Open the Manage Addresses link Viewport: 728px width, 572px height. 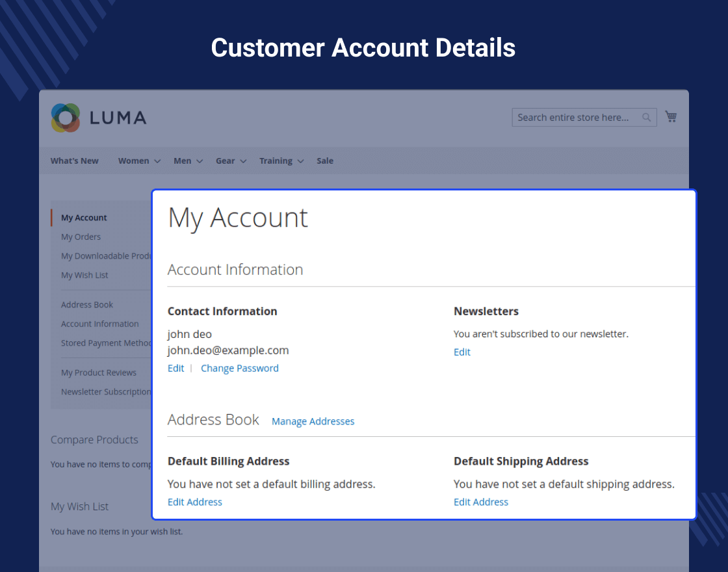point(313,421)
